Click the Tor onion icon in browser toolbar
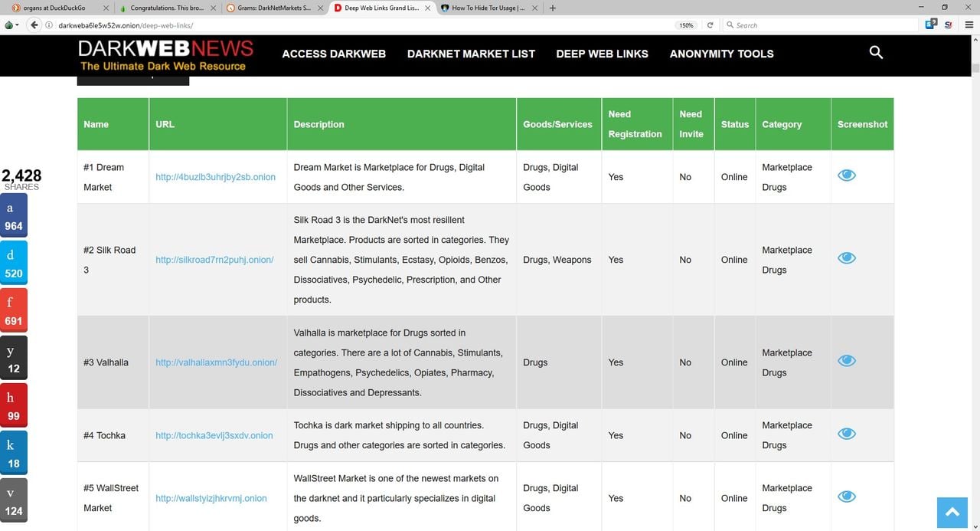 click(9, 25)
